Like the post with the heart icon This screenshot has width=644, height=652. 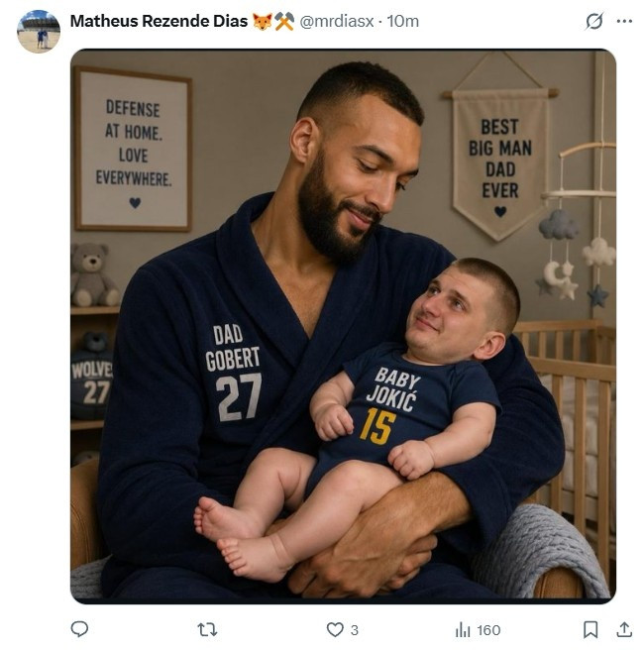point(335,629)
